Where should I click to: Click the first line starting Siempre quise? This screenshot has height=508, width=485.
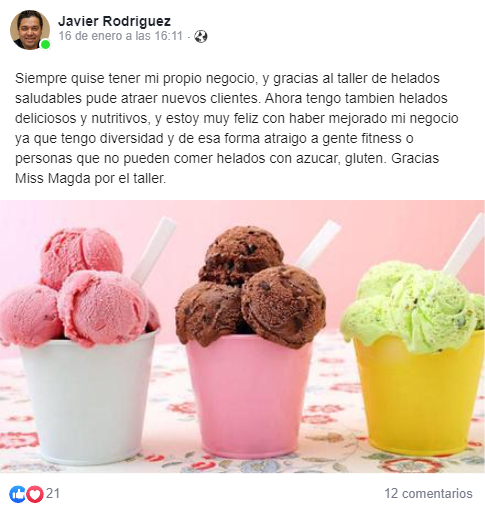click(x=227, y=79)
